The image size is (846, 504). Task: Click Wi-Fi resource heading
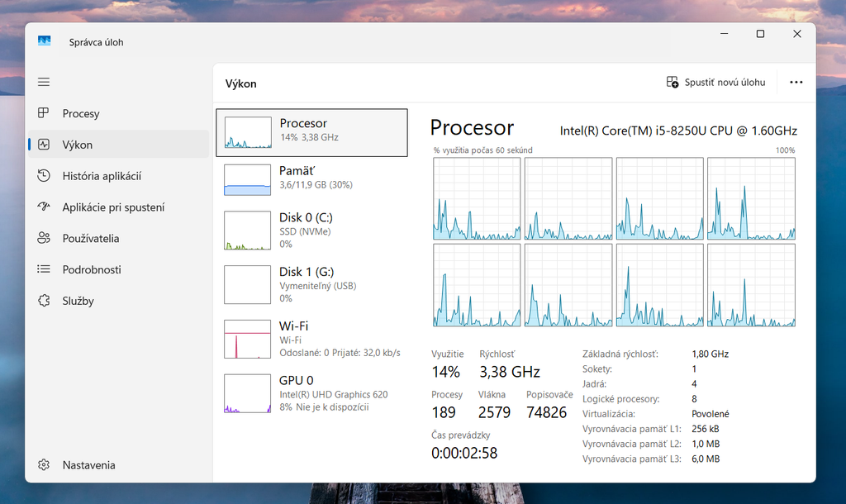tap(293, 326)
